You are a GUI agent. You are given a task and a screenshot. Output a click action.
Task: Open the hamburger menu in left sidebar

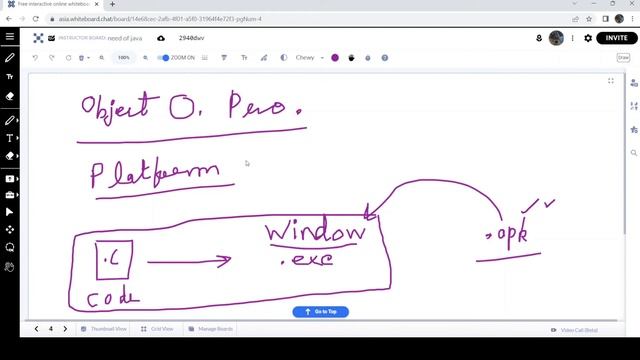tap(10, 37)
